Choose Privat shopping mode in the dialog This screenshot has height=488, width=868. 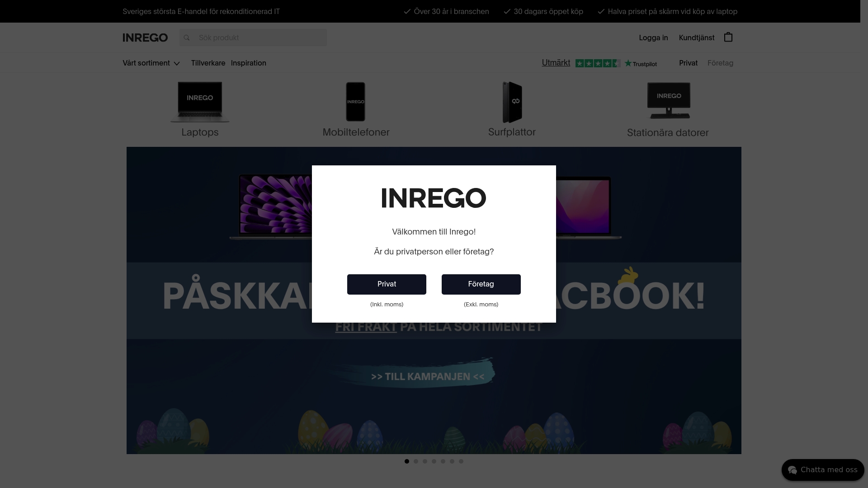click(x=387, y=284)
